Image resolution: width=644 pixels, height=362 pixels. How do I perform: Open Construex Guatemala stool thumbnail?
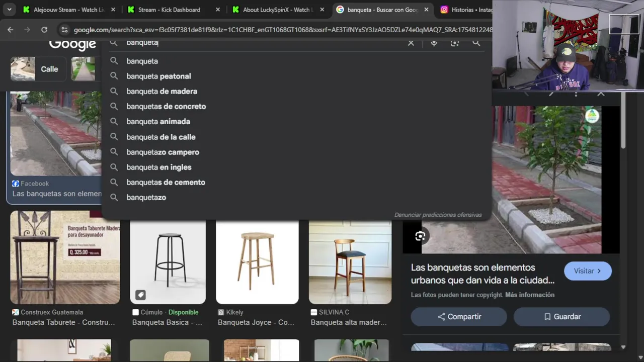pyautogui.click(x=65, y=257)
